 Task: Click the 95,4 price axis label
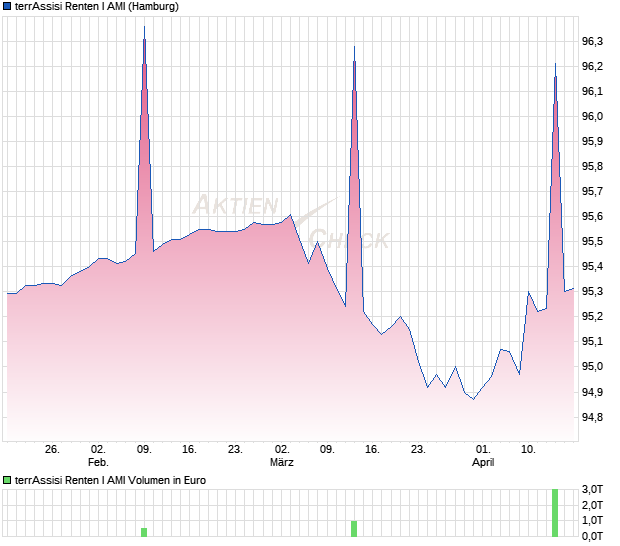pyautogui.click(x=592, y=266)
